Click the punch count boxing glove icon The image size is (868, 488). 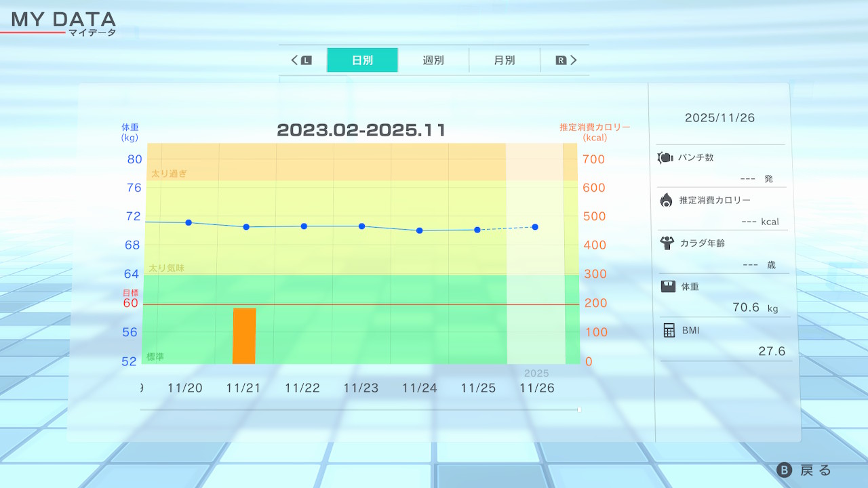[x=665, y=158]
